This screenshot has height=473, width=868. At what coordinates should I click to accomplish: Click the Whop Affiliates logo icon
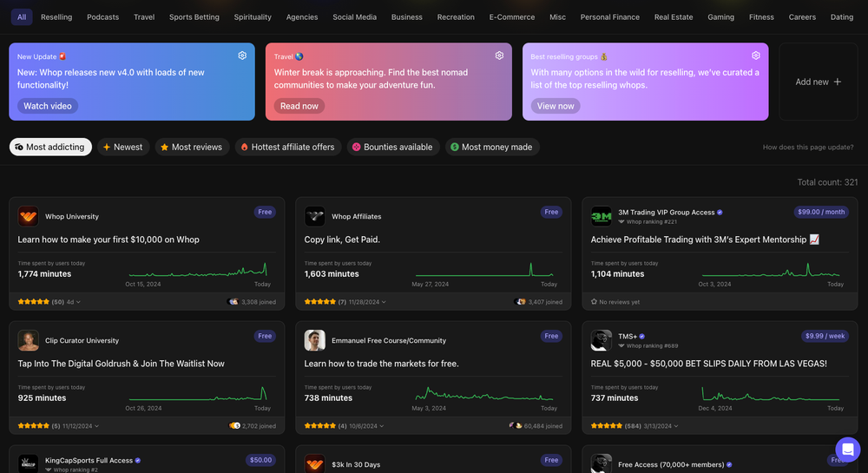[315, 216]
